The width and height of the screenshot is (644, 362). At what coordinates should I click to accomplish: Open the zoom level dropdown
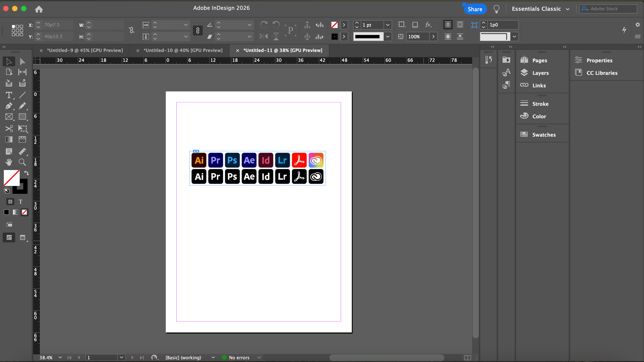click(x=60, y=358)
